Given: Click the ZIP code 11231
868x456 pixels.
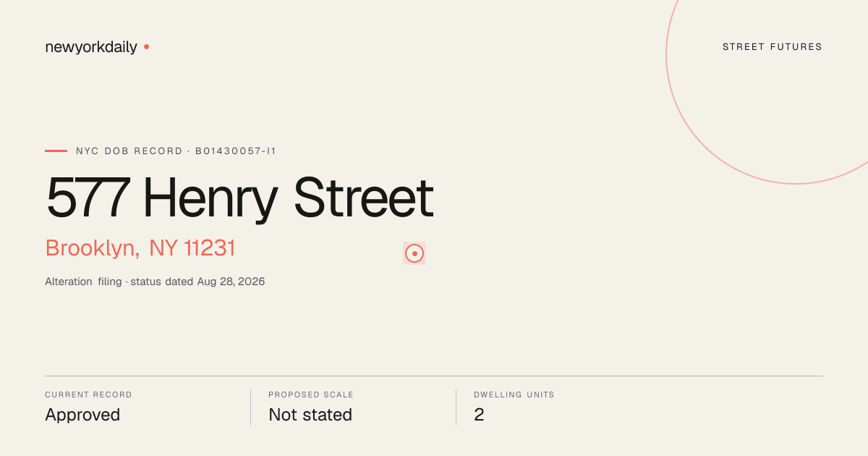Looking at the screenshot, I should click(x=210, y=248).
